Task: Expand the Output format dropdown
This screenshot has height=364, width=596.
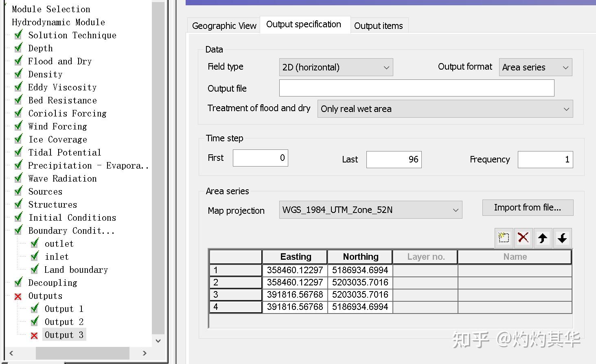Action: click(535, 67)
